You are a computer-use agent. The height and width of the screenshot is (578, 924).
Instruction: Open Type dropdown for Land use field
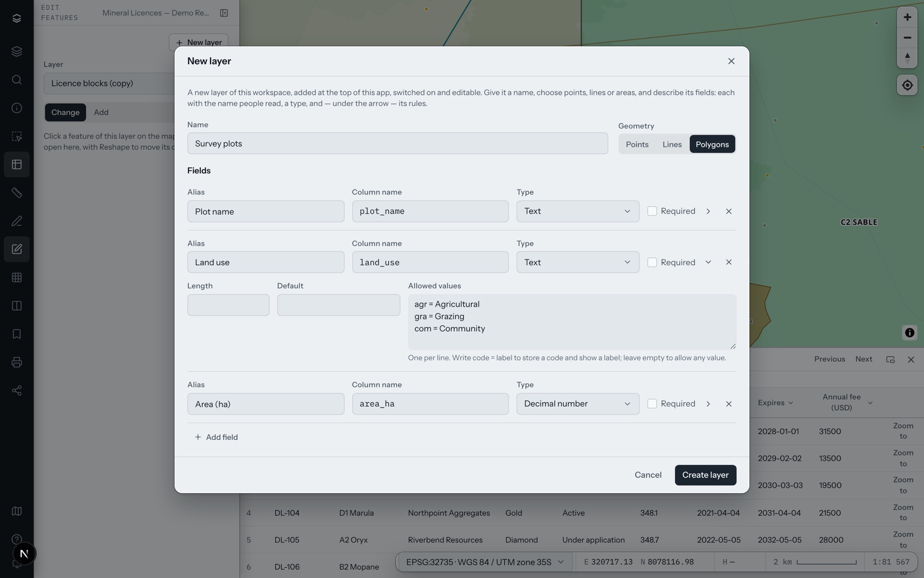(x=577, y=262)
